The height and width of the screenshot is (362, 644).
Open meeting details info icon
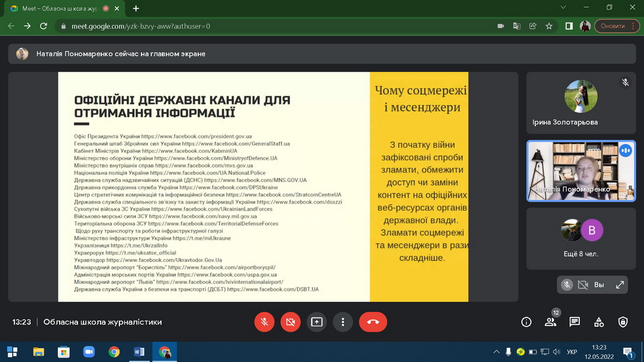[526, 322]
